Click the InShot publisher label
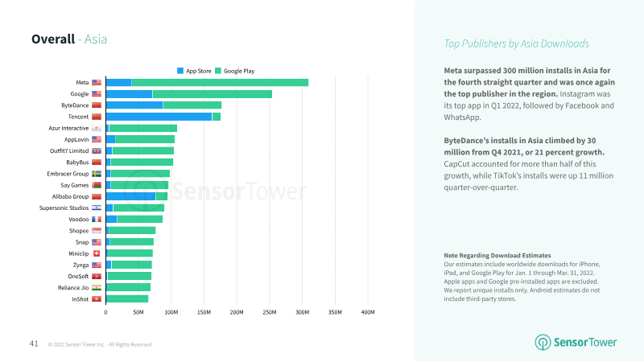 point(80,299)
